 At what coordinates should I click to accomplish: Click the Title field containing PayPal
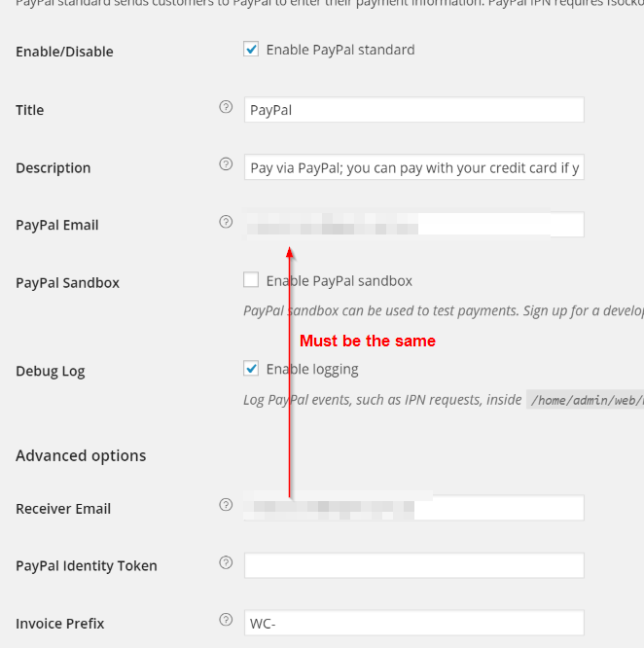413,110
